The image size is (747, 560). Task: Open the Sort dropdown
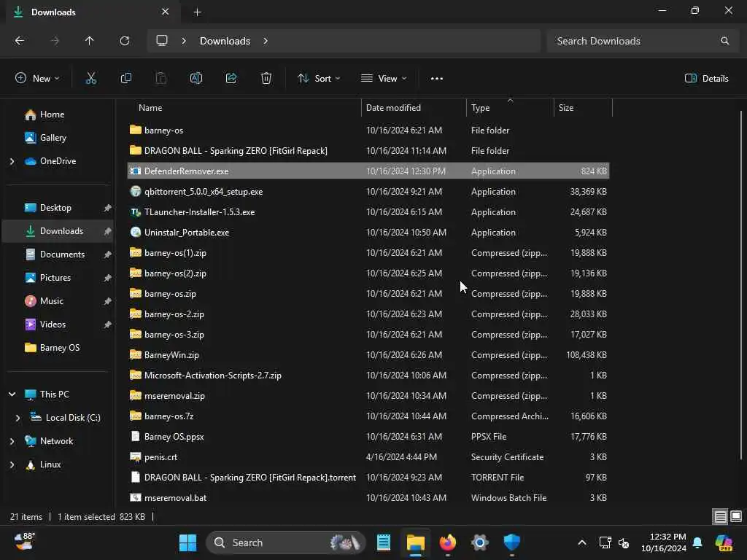click(x=319, y=79)
